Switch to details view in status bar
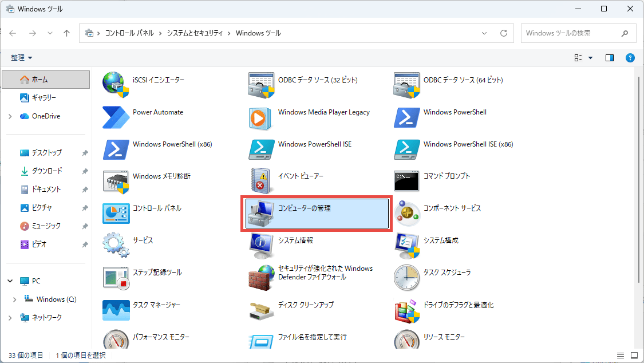The height and width of the screenshot is (363, 644). 621,356
